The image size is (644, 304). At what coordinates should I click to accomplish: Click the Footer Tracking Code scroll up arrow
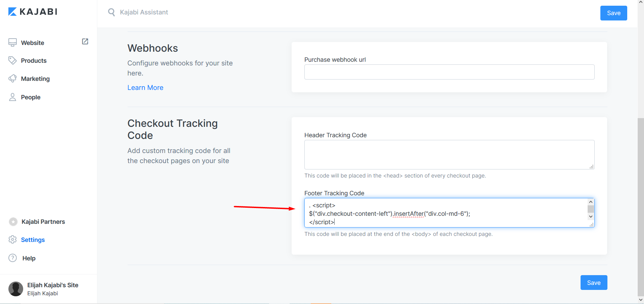(591, 202)
